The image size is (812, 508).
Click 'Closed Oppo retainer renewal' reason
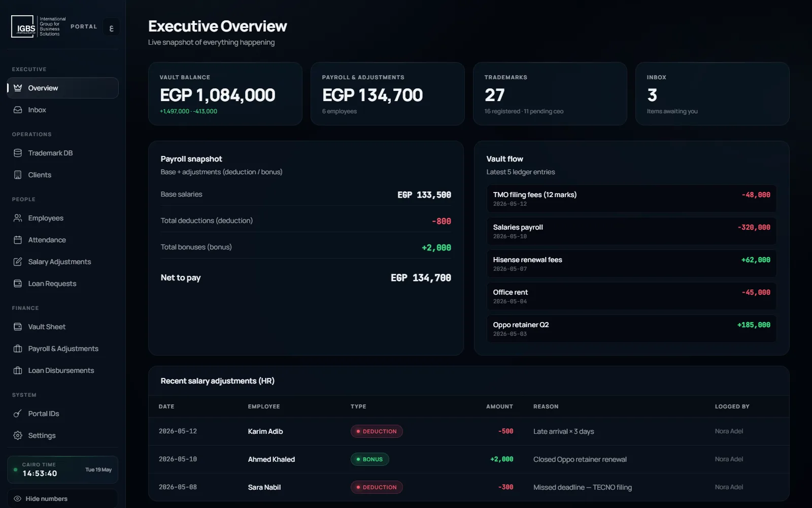(x=580, y=459)
